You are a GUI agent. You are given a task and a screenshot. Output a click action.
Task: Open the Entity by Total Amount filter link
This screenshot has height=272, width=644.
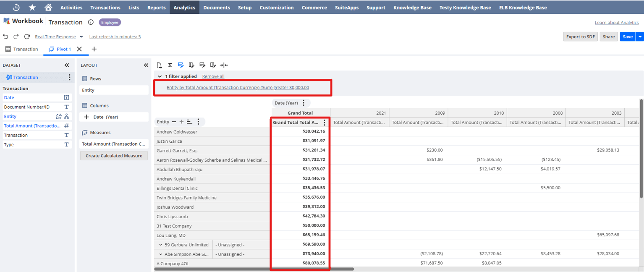click(238, 87)
